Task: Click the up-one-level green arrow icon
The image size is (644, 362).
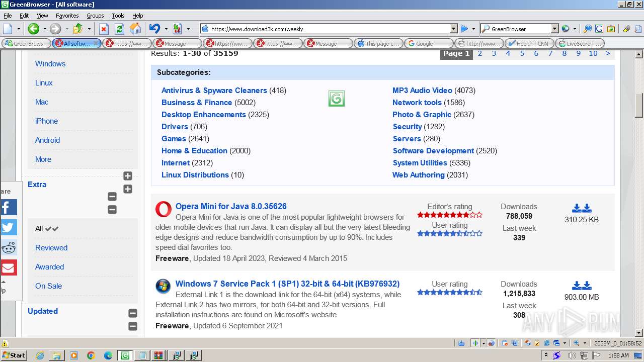Action: (77, 29)
